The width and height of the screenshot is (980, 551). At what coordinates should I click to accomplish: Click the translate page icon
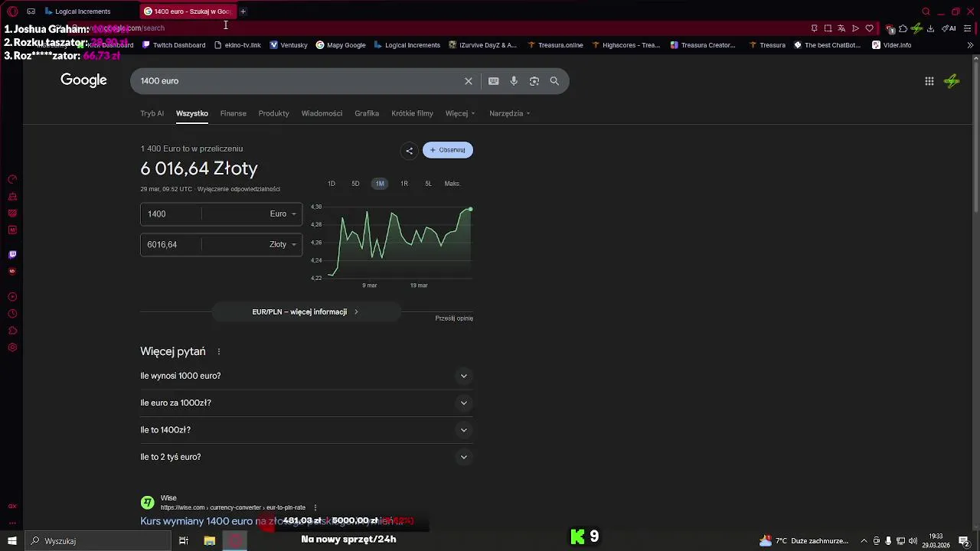click(x=841, y=28)
